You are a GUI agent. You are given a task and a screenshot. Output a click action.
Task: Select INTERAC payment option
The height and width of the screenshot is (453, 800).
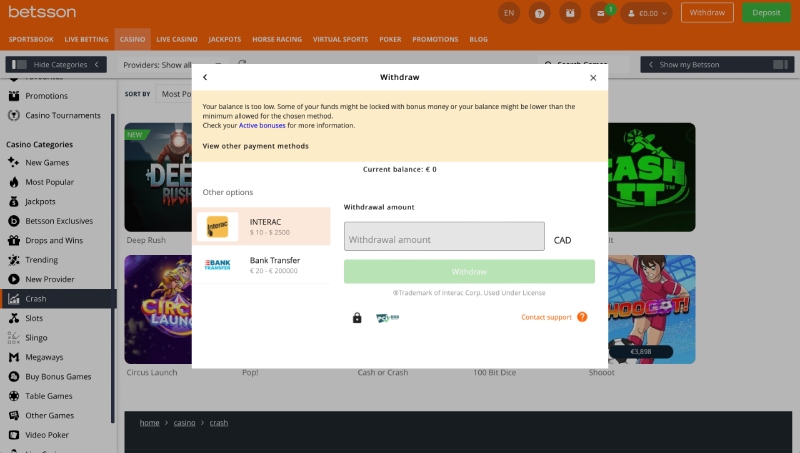(261, 226)
